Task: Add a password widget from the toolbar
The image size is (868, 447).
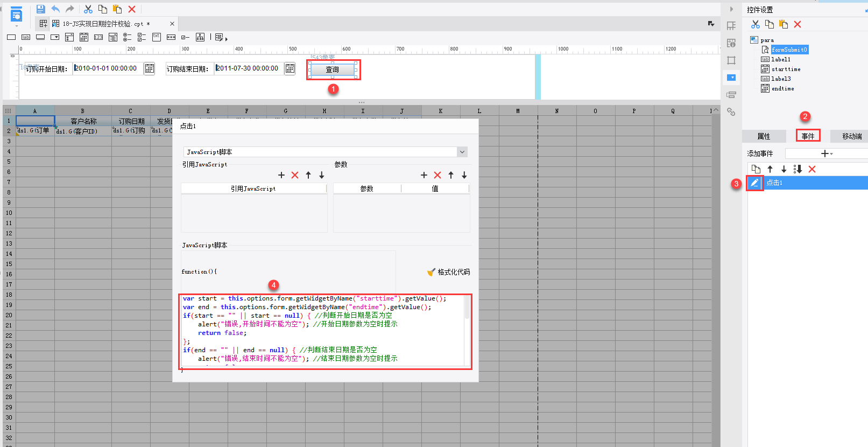Action: 171,37
